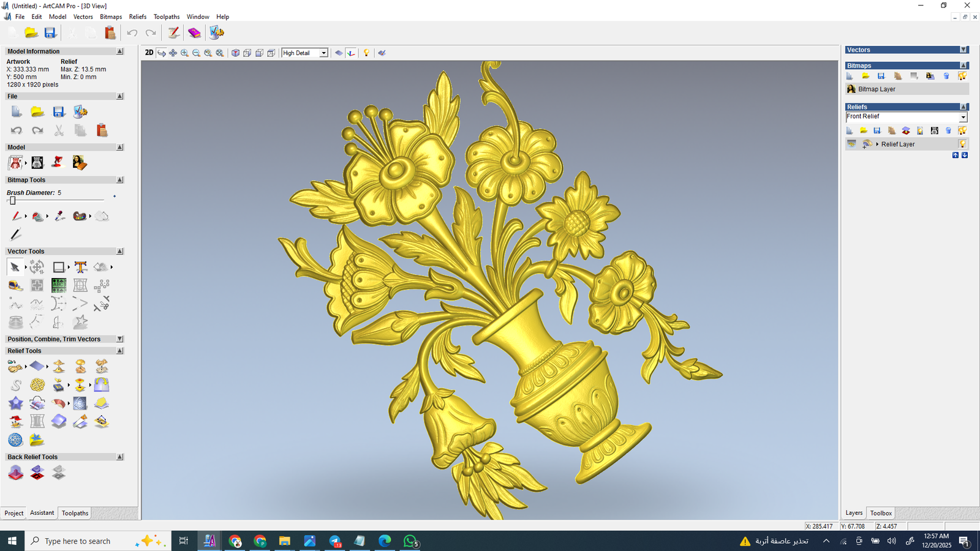Click the red lamp Lights and Material icon
980x551 pixels.
tap(58, 162)
